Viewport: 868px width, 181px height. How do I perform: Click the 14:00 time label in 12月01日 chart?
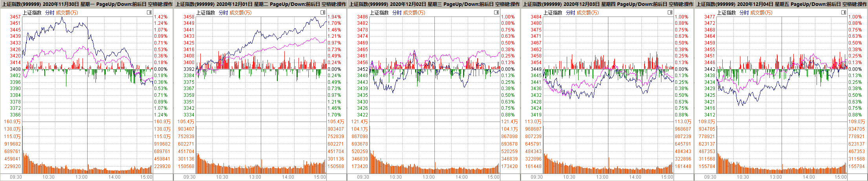click(x=288, y=177)
